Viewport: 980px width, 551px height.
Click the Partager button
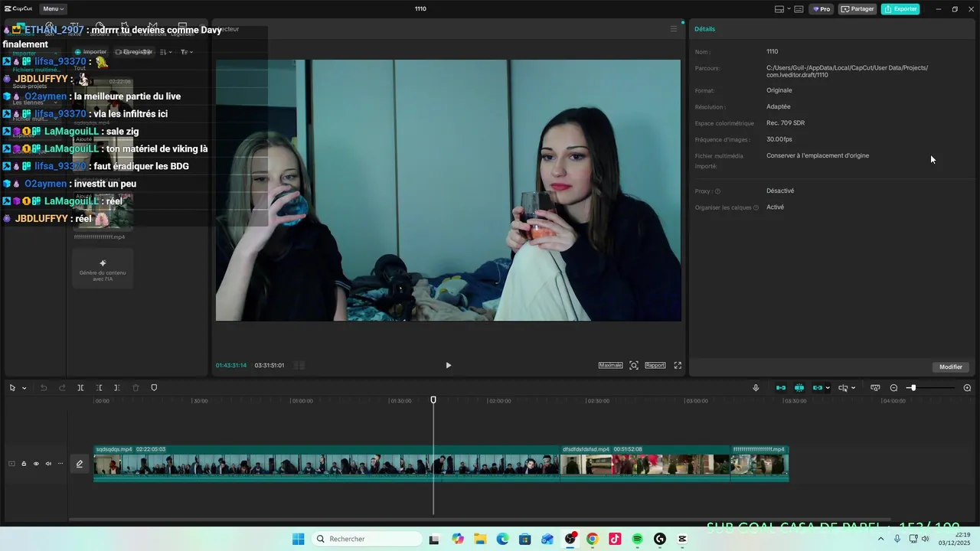[857, 9]
